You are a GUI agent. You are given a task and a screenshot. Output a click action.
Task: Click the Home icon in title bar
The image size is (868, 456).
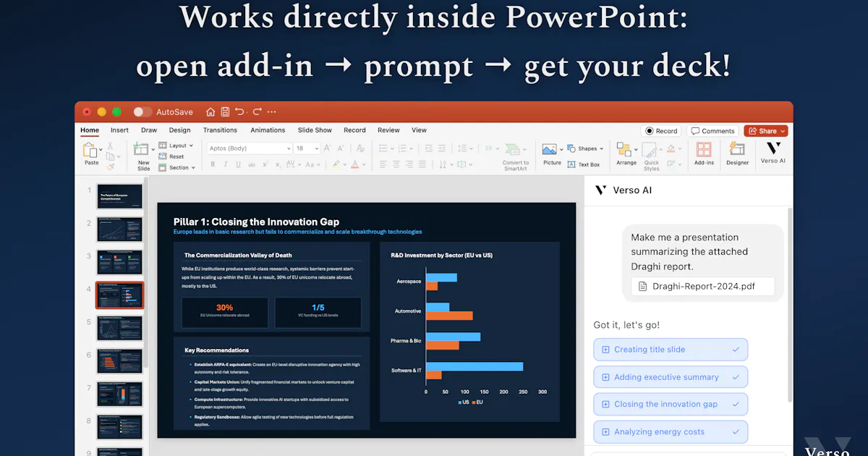click(210, 111)
